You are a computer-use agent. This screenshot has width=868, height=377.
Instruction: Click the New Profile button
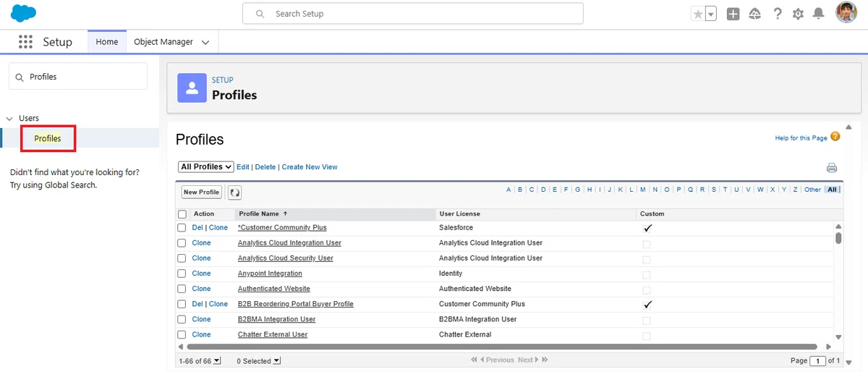[x=201, y=192]
